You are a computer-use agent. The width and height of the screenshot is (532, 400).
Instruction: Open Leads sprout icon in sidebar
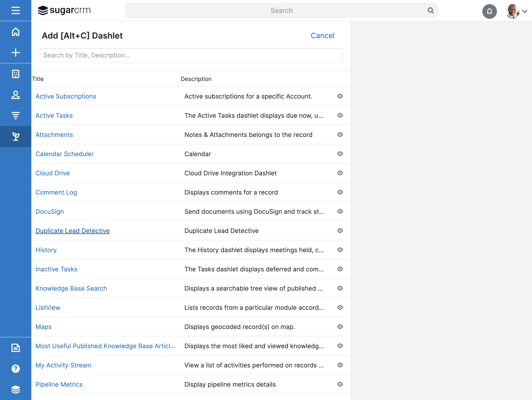pos(16,136)
